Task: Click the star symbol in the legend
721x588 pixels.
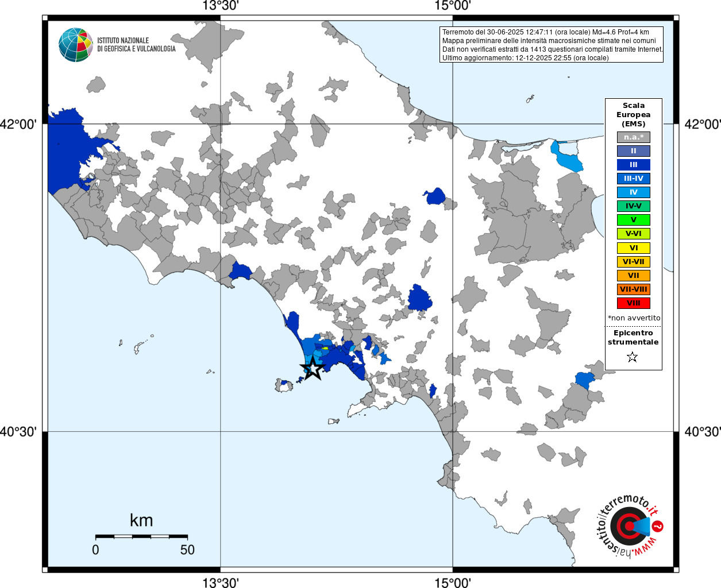Action: coord(633,357)
